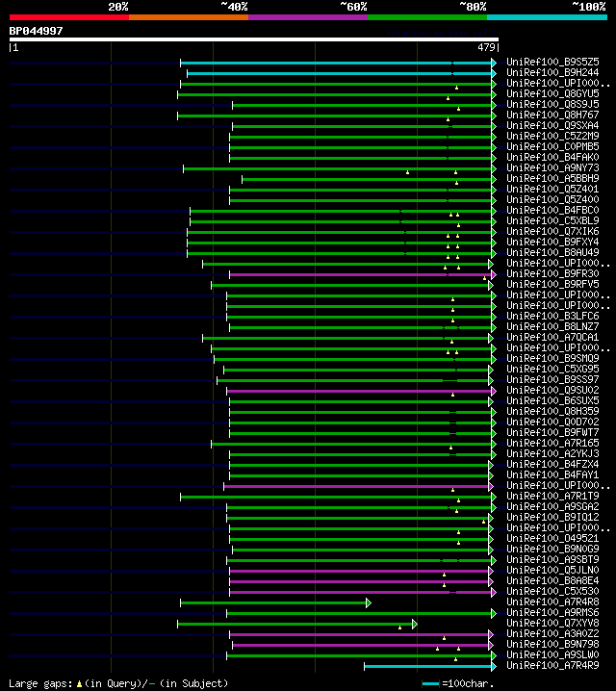
Task: Click hit label UniRef100_A9SBT9
Action: 552,559
